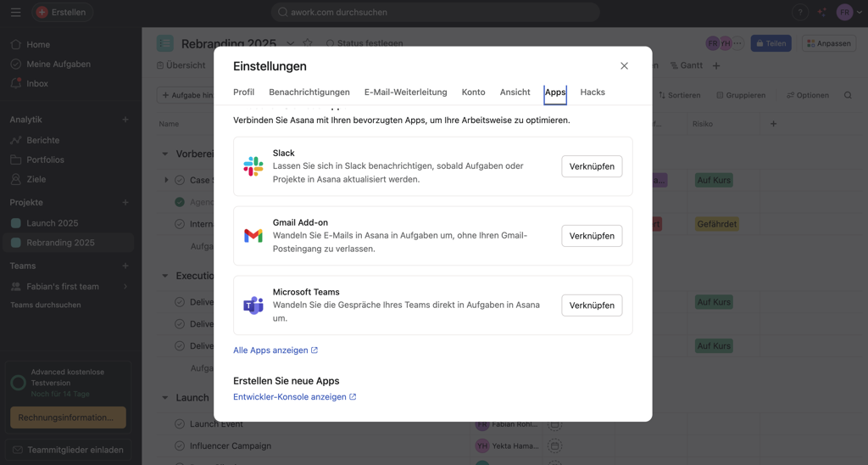Open the help question mark icon
The height and width of the screenshot is (465, 868).
[799, 12]
